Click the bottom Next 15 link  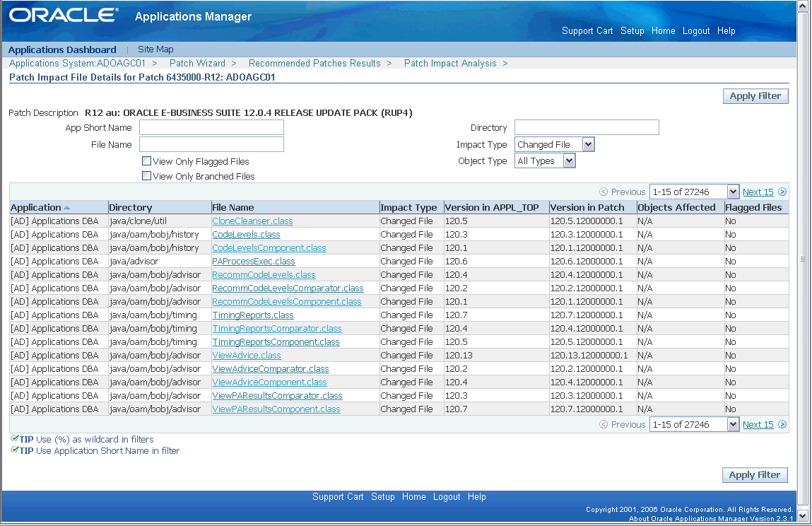point(758,424)
